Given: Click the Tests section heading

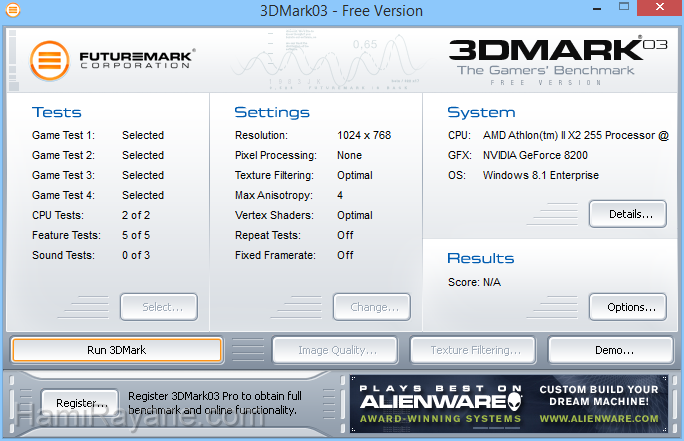Looking at the screenshot, I should (x=57, y=113).
